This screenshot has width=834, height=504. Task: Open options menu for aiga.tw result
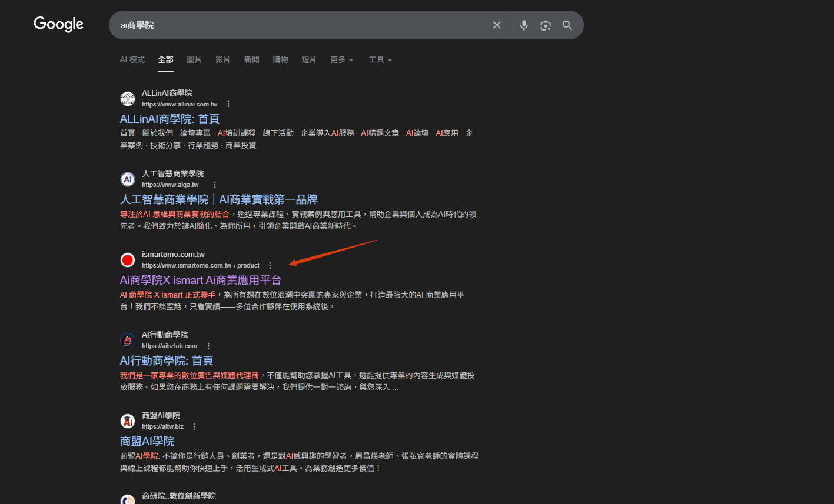(x=215, y=185)
